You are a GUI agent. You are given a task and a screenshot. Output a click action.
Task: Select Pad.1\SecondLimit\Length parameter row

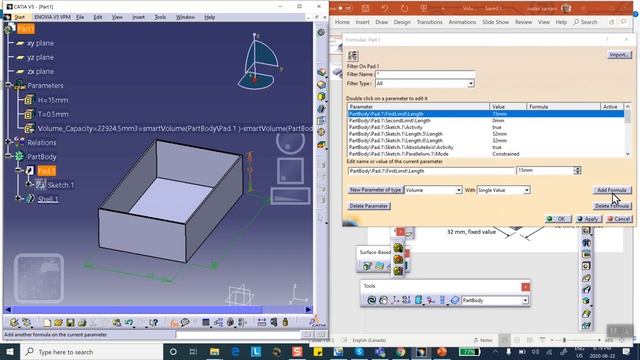pyautogui.click(x=486, y=121)
